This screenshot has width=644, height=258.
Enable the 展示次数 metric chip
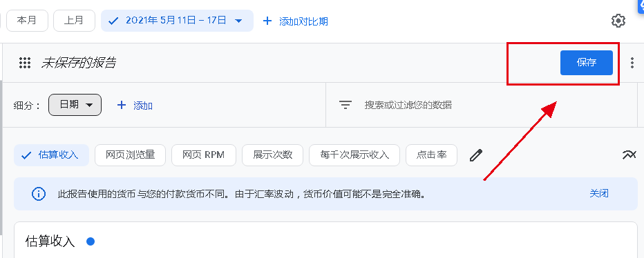tap(273, 155)
